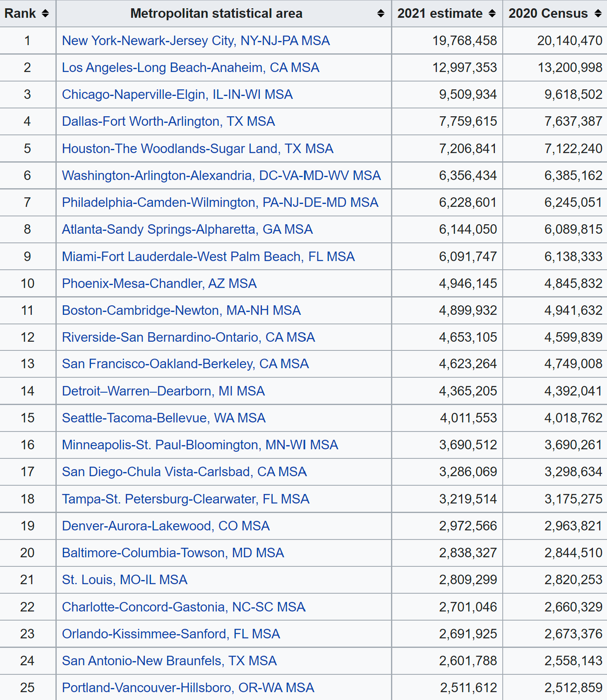Select Seattle census value 4,018,762
The height and width of the screenshot is (700, 607).
pos(573,418)
